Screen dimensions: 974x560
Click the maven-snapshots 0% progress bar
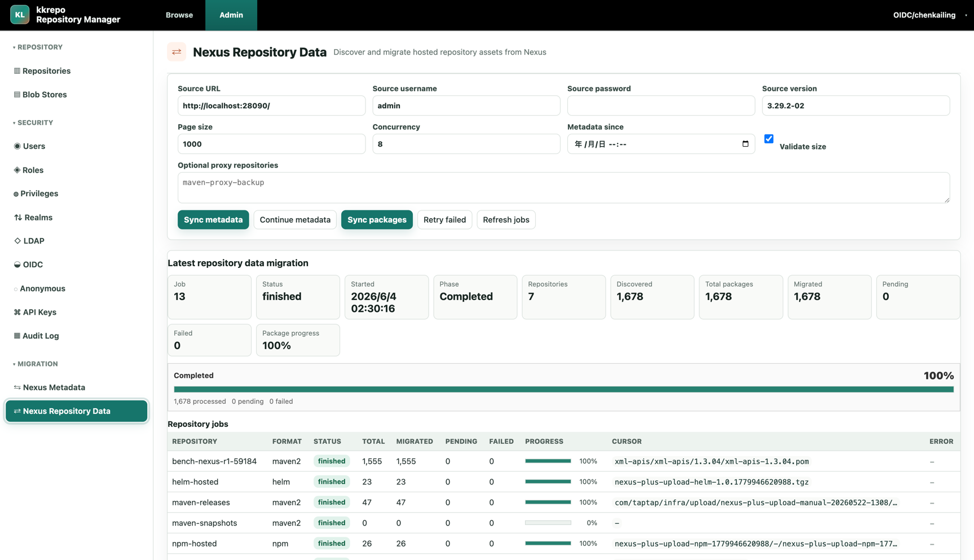(548, 523)
